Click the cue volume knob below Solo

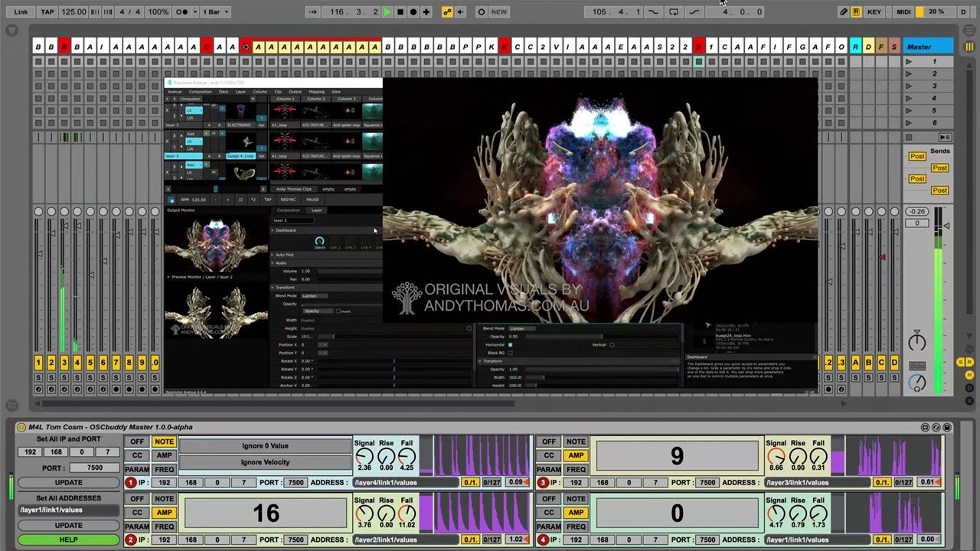click(x=916, y=383)
